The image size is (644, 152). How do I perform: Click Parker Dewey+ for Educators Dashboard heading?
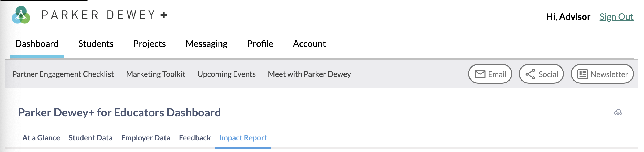119,112
